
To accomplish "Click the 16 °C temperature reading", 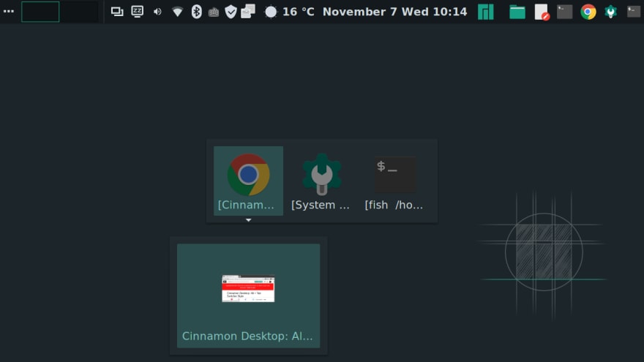I will [x=298, y=12].
